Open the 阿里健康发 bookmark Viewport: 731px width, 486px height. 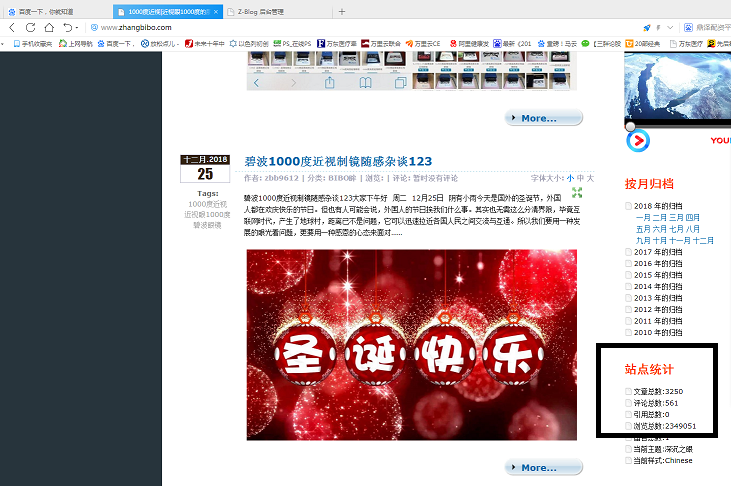click(x=469, y=44)
